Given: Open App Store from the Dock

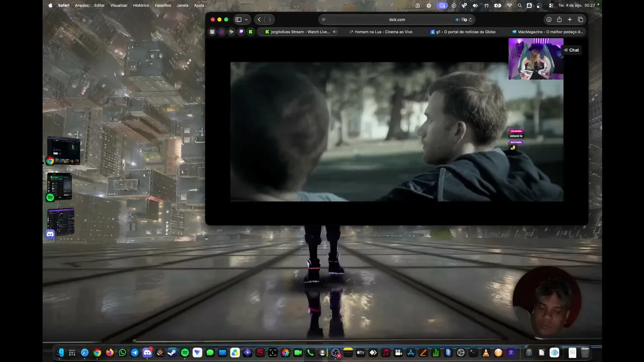Looking at the screenshot, I should 411,353.
